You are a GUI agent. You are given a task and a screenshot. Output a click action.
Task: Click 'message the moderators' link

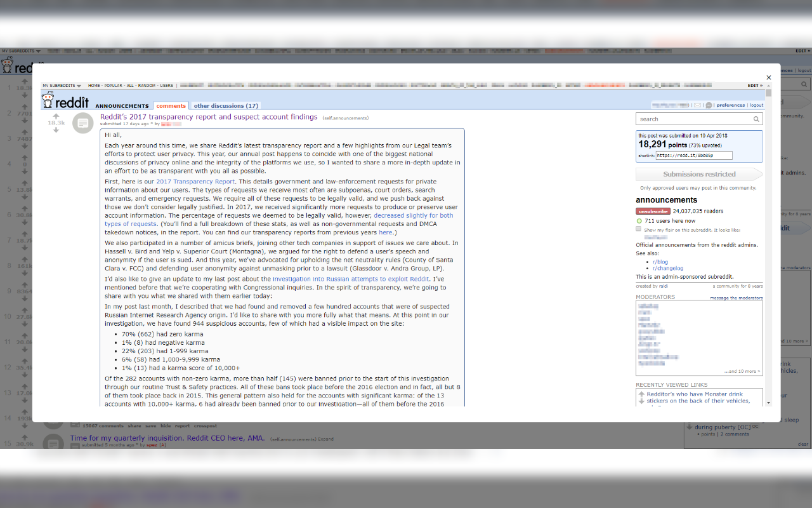[x=737, y=298]
